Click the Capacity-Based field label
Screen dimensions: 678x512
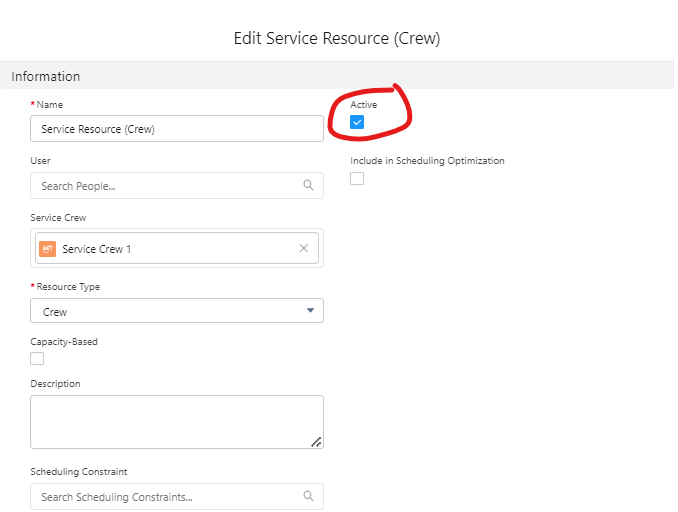(x=64, y=342)
